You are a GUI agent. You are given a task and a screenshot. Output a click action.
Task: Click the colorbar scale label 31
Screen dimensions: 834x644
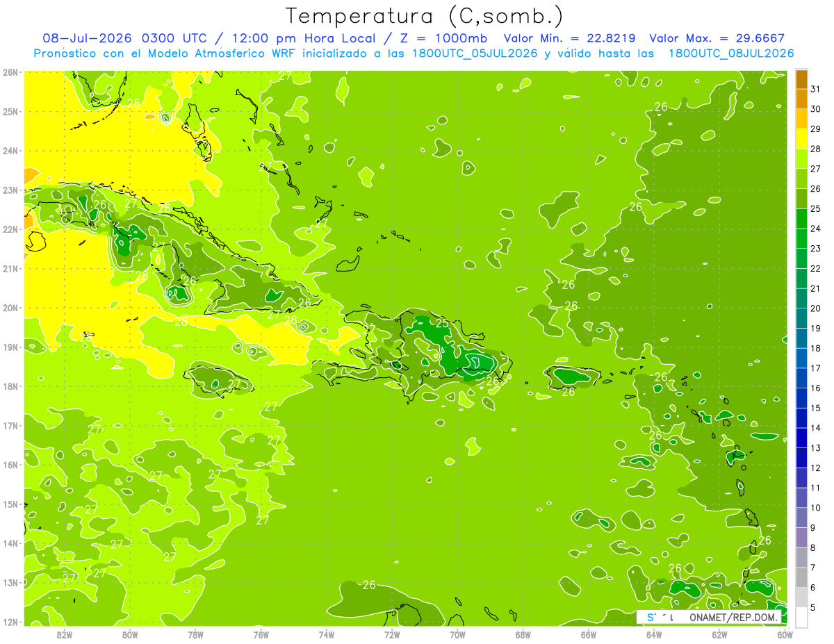[x=816, y=89]
